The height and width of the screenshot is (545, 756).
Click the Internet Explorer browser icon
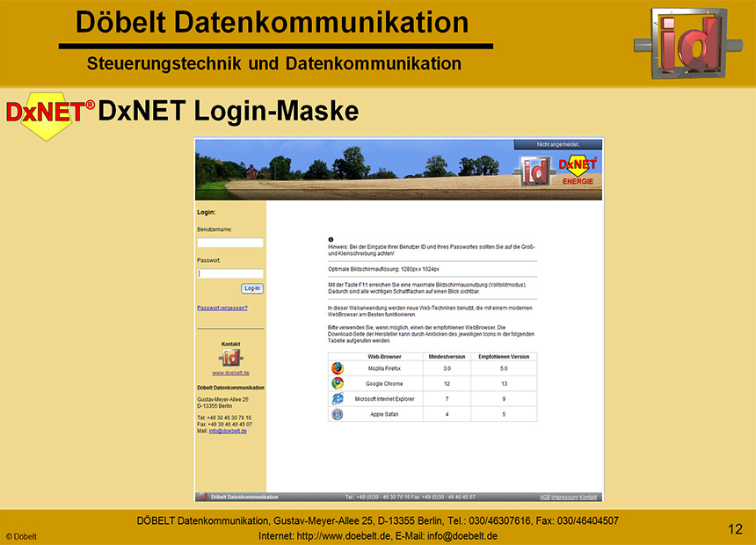tap(338, 399)
